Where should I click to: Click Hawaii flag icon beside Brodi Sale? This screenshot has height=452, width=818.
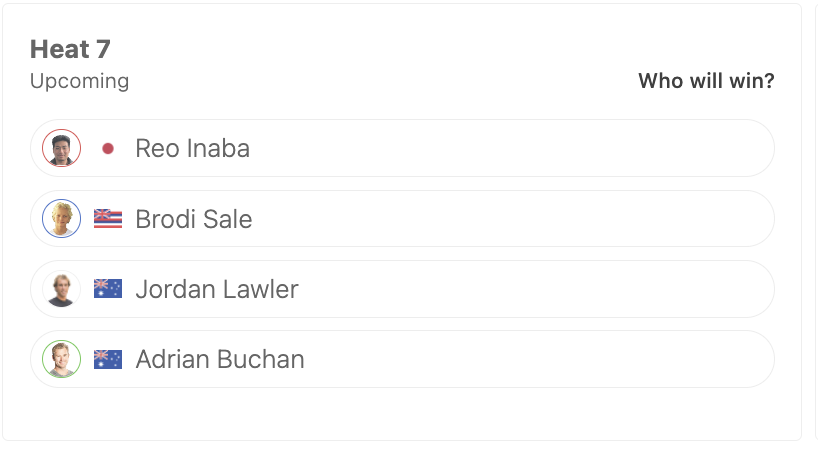(x=108, y=219)
